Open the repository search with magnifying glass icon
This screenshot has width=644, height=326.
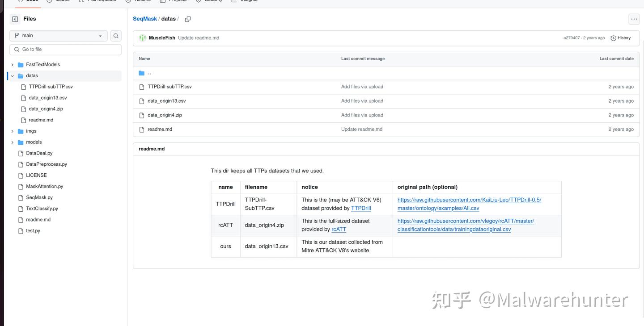116,35
